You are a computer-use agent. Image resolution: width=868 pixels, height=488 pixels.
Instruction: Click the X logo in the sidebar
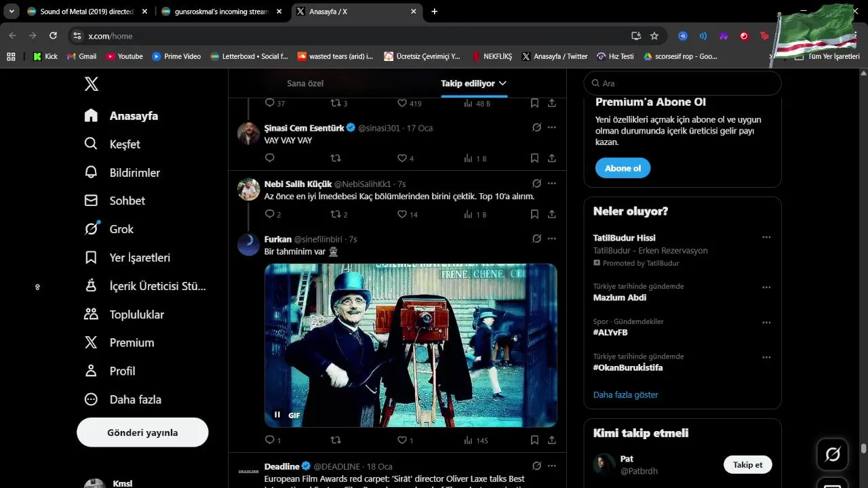(92, 84)
